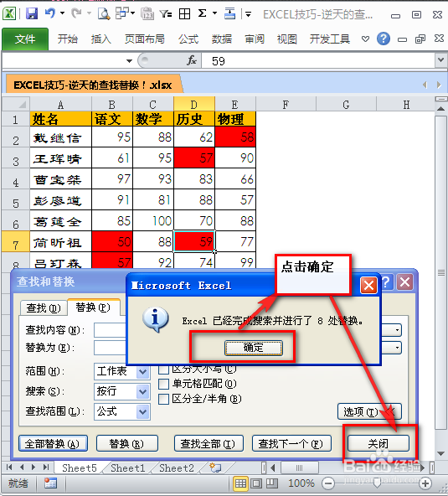The width and height of the screenshot is (448, 496).
Task: Open Customize Quick Access Toolbar dropdown
Action: (249, 14)
